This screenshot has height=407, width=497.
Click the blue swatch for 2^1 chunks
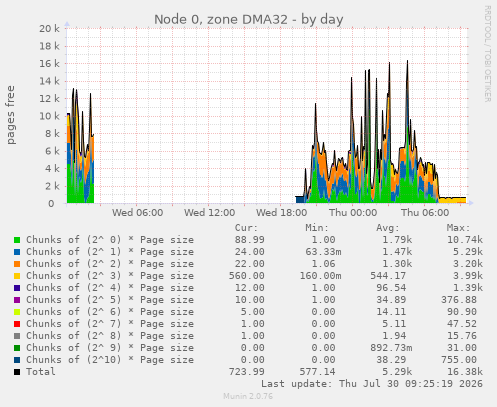(x=17, y=252)
